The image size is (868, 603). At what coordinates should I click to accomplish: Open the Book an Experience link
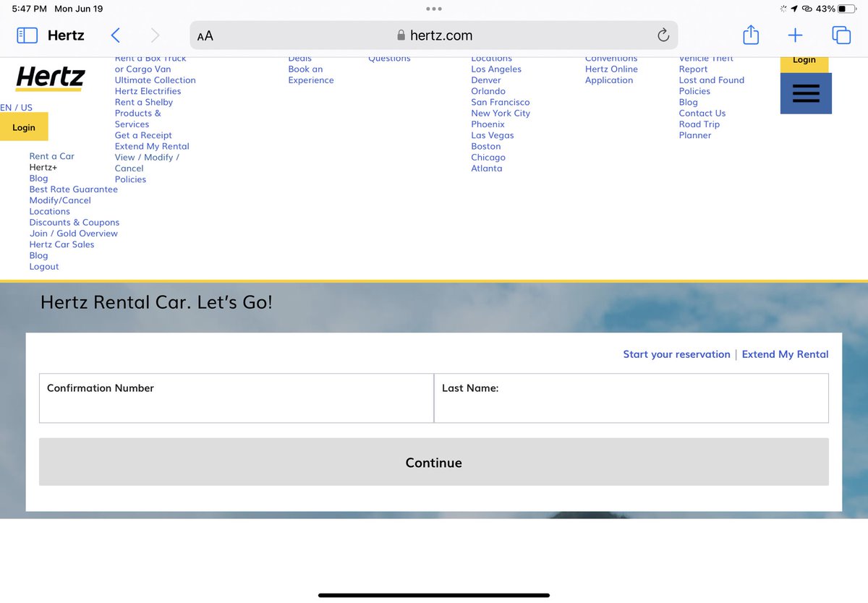[311, 74]
